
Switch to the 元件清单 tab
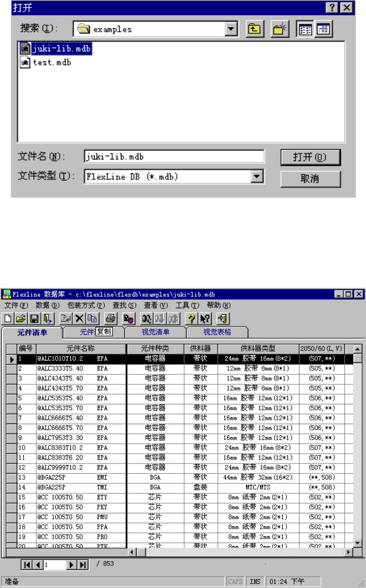(x=32, y=332)
